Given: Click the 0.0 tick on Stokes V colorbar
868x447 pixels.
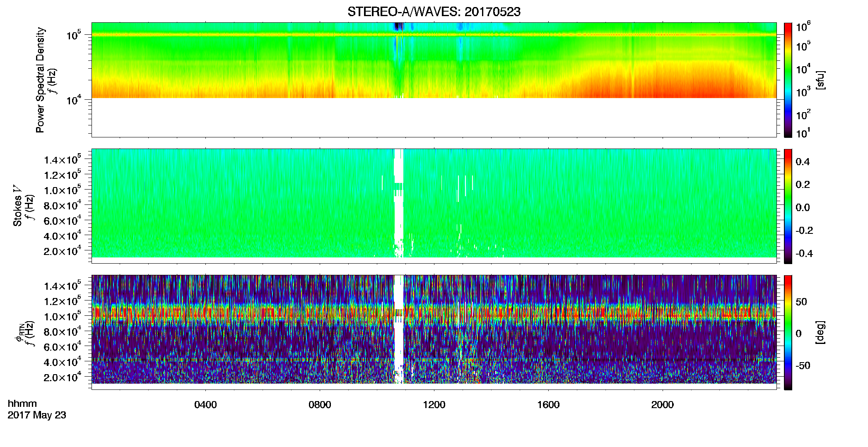Looking at the screenshot, I should coord(803,207).
